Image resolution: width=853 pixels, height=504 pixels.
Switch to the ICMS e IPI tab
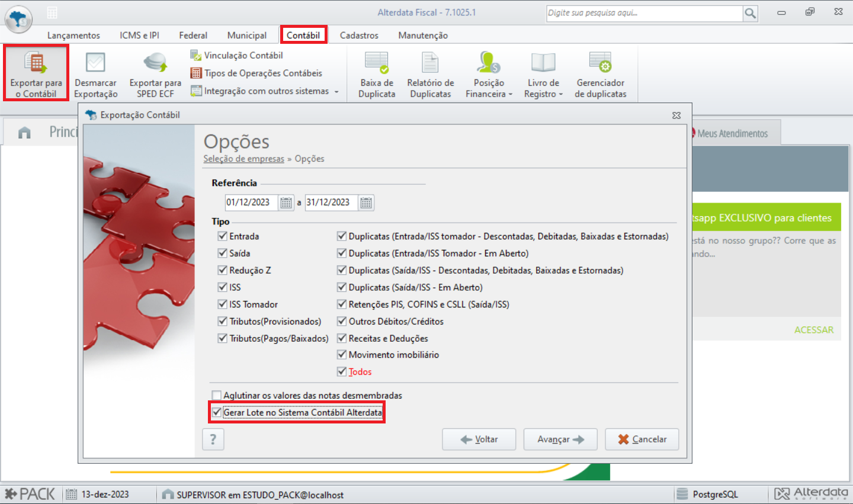tap(139, 36)
